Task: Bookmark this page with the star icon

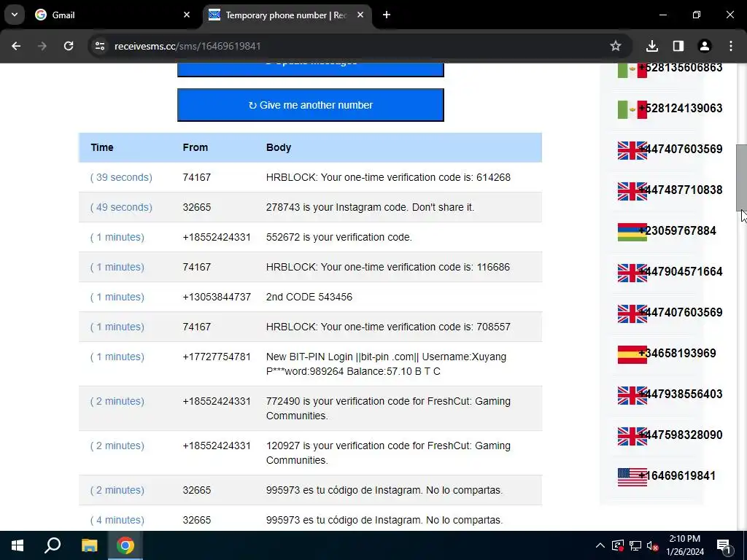Action: coord(616,46)
